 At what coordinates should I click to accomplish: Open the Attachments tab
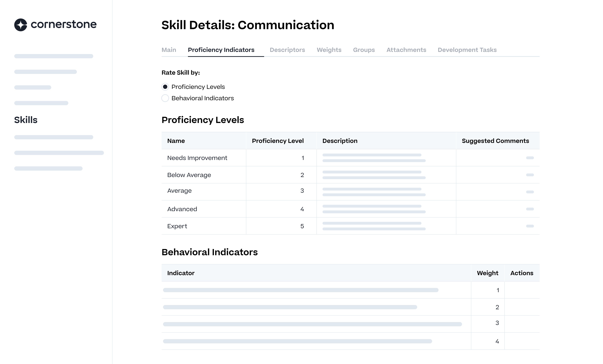406,50
